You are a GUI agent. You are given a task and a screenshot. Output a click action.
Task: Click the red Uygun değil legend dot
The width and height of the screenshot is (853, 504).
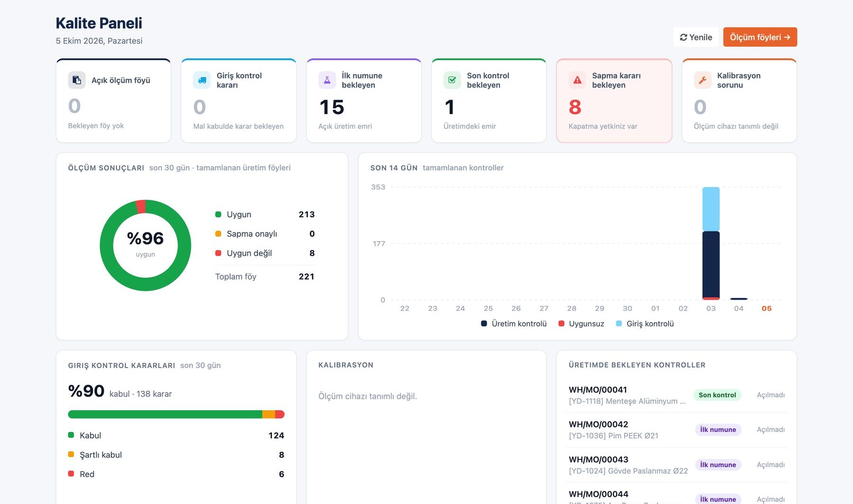[218, 253]
